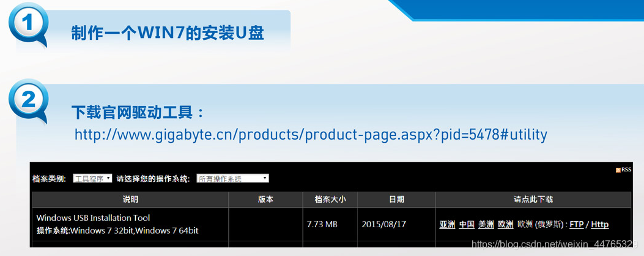Open the 档案类别 工具程序 dropdown

(x=92, y=179)
